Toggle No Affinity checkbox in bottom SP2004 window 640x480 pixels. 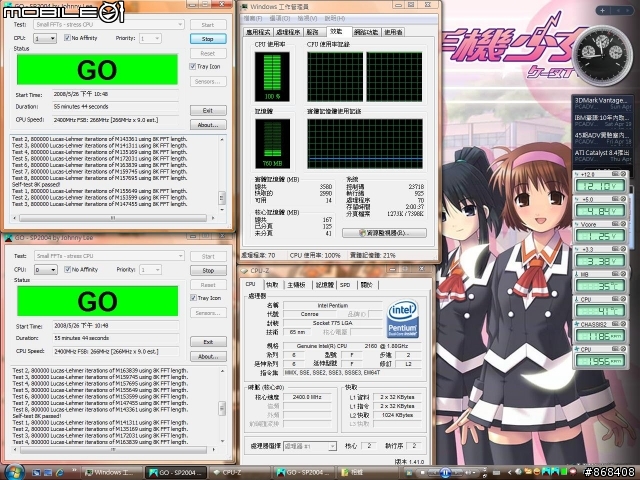click(x=68, y=269)
